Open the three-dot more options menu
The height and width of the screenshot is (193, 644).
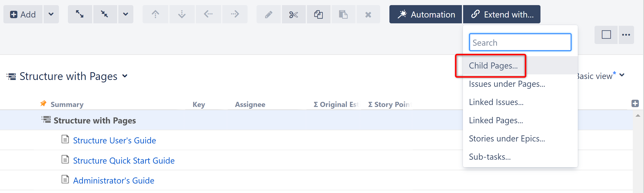pos(626,35)
